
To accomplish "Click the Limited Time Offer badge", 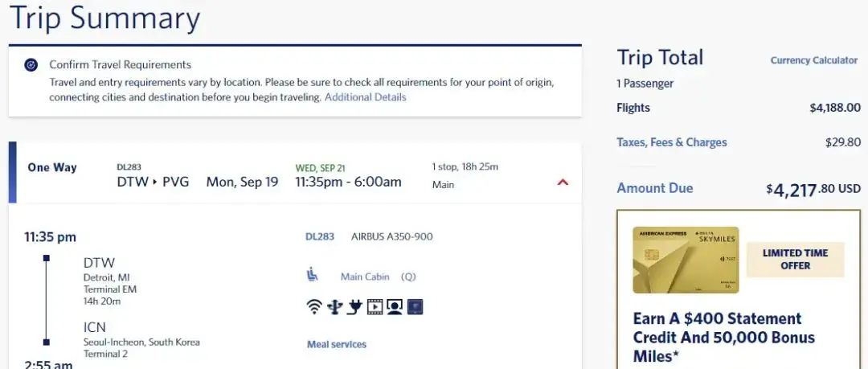I will click(795, 260).
